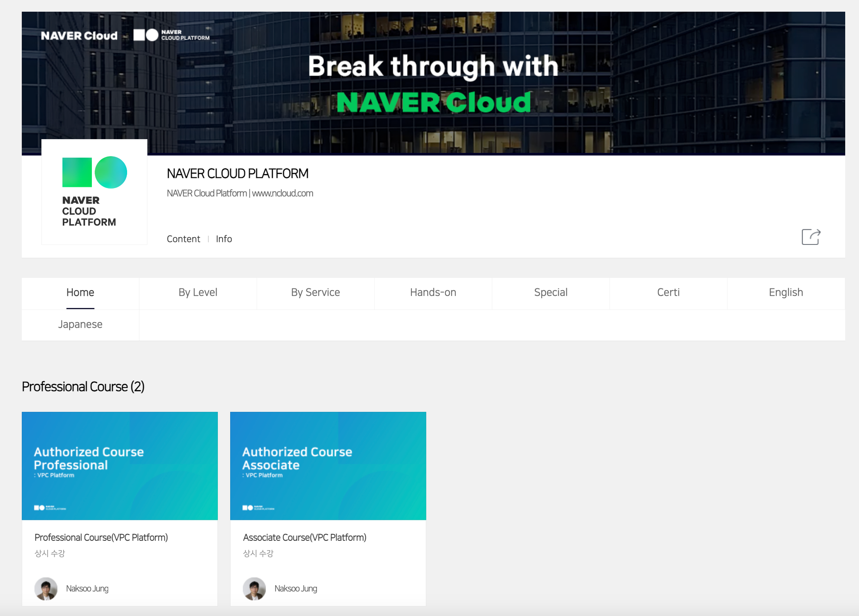Viewport: 859px width, 616px height.
Task: Select the Special tab
Action: click(551, 293)
